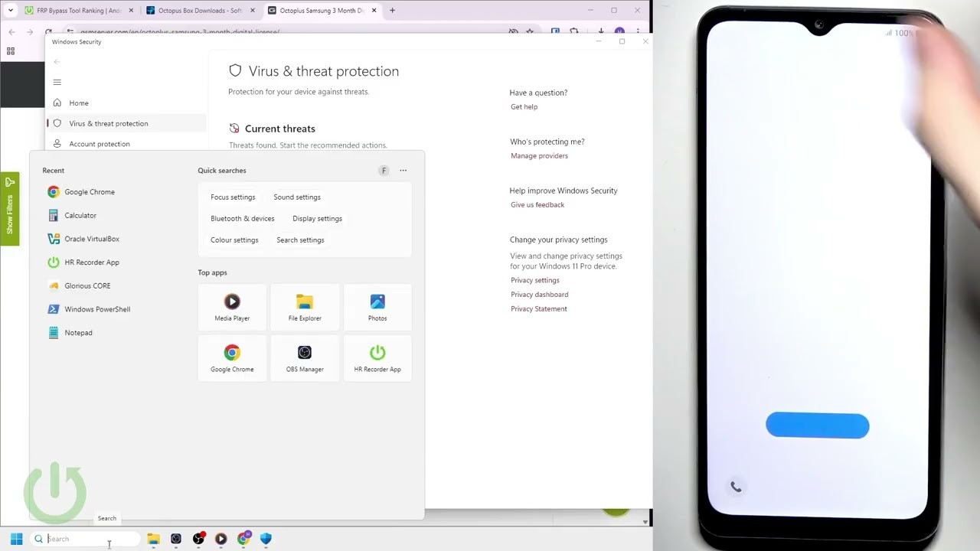
Task: Open Privacy settings link
Action: [535, 280]
